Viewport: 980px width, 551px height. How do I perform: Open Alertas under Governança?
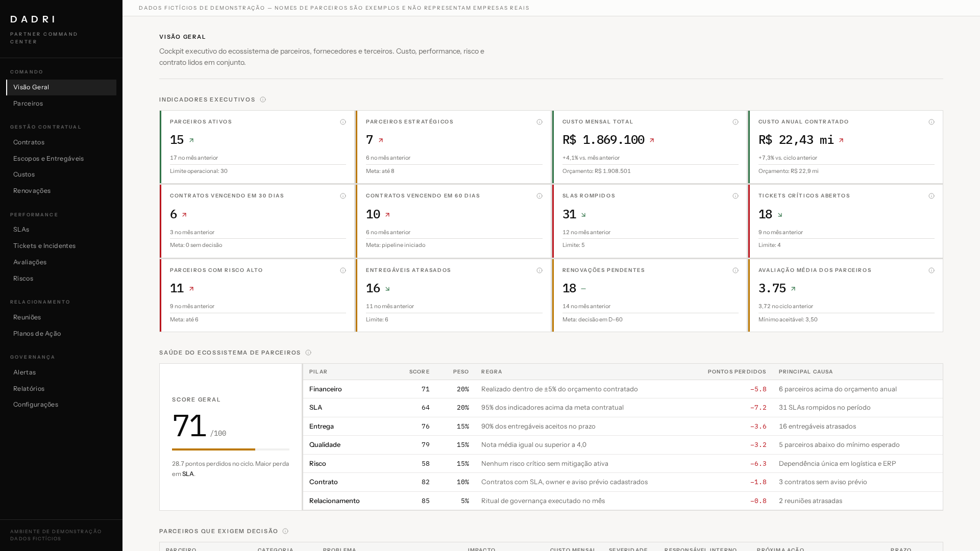[x=61, y=372]
